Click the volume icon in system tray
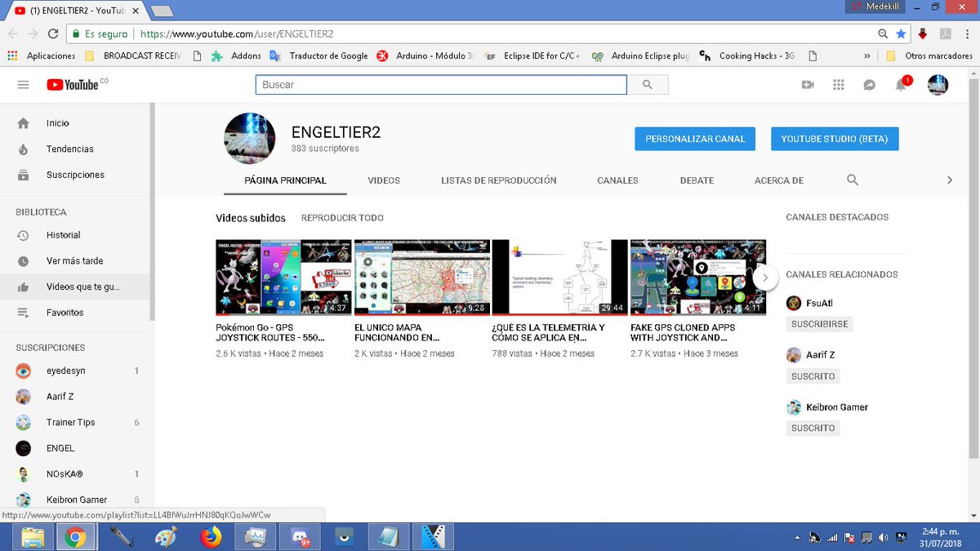The height and width of the screenshot is (551, 980). click(x=883, y=537)
